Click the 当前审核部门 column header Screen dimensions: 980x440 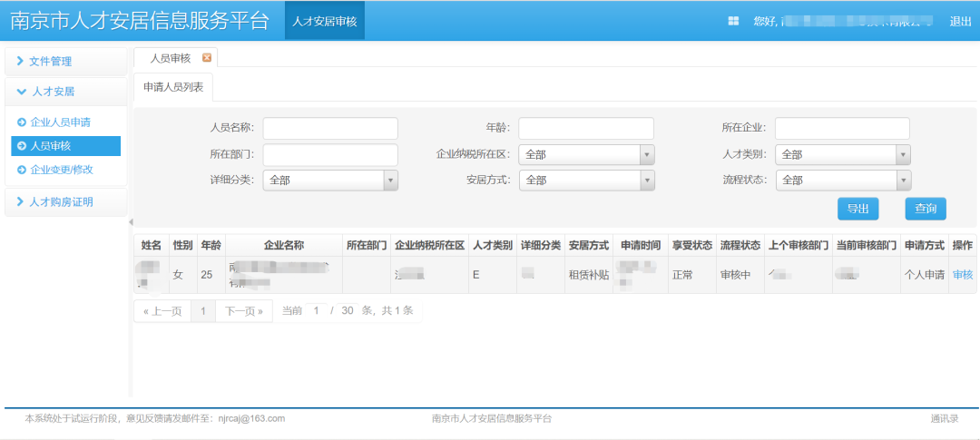[867, 245]
